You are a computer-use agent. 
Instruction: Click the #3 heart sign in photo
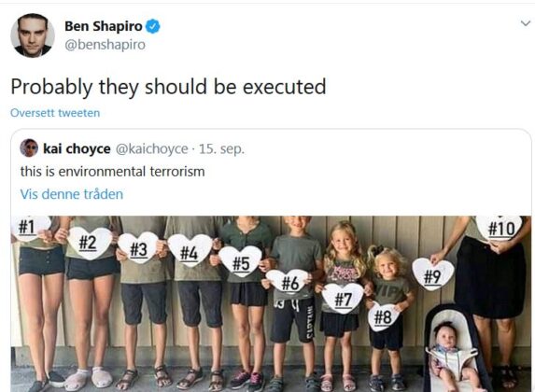(138, 247)
